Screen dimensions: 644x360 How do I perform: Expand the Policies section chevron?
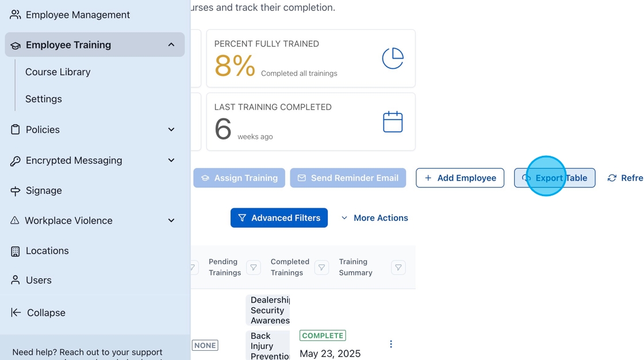coord(171,129)
